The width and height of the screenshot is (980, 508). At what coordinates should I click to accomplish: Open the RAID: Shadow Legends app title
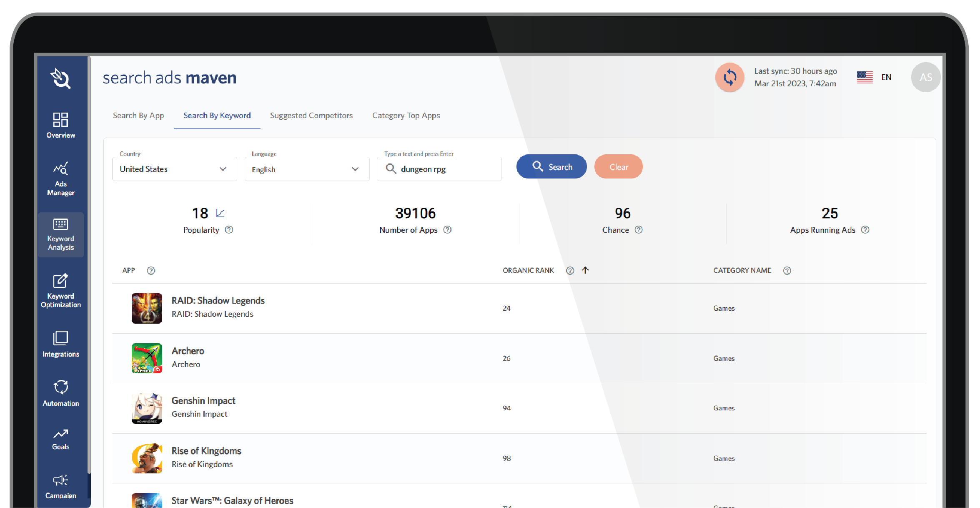[x=218, y=301]
